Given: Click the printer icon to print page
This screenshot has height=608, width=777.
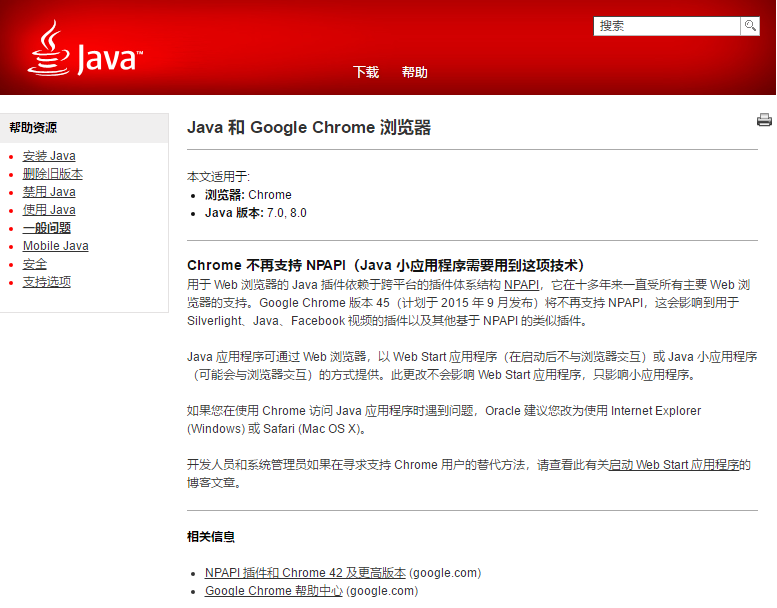Looking at the screenshot, I should click(764, 120).
